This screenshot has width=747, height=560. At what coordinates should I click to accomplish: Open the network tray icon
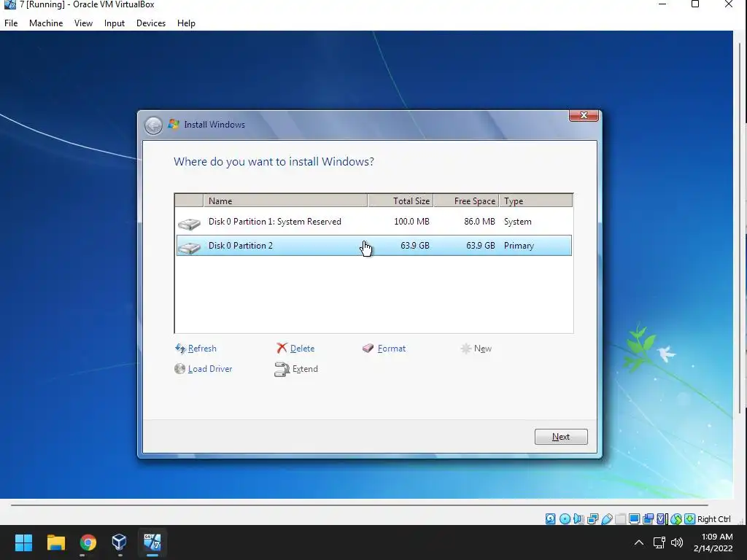pos(659,542)
